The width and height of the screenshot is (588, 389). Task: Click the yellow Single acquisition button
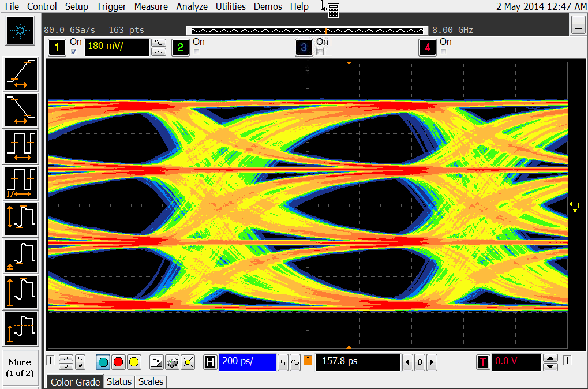click(134, 362)
